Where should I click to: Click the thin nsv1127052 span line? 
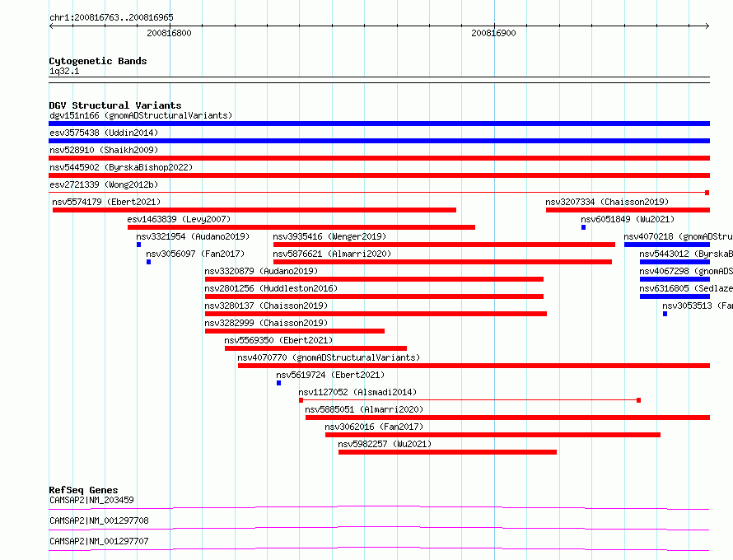pyautogui.click(x=469, y=400)
